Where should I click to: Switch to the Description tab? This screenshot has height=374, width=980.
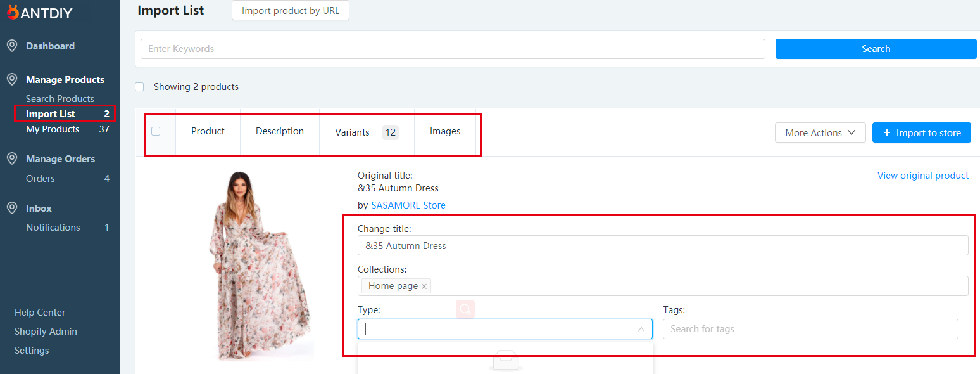pyautogui.click(x=280, y=131)
